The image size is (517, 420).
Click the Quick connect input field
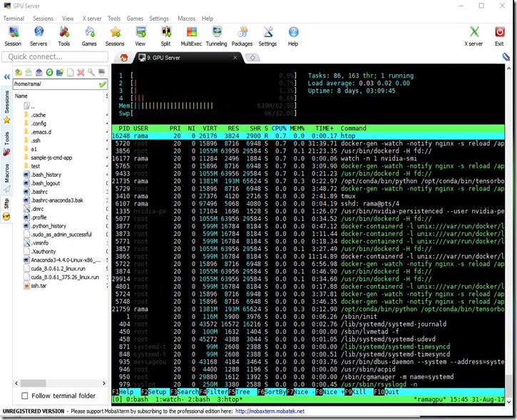point(53,56)
